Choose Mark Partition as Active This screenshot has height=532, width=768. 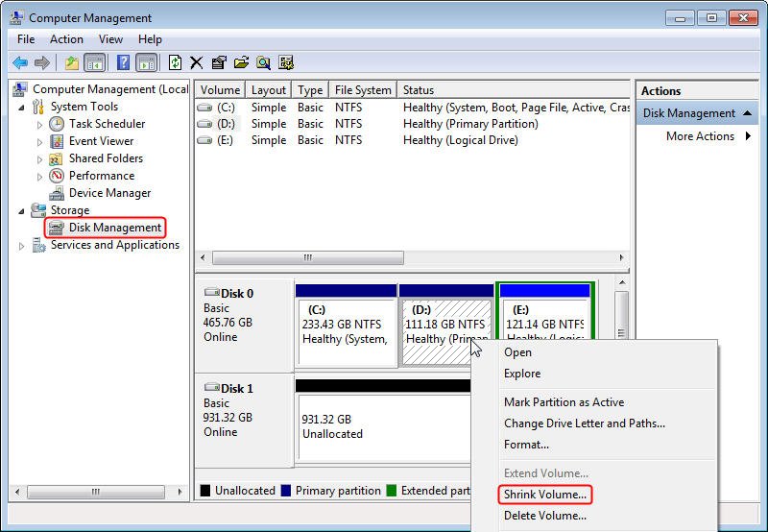(564, 402)
